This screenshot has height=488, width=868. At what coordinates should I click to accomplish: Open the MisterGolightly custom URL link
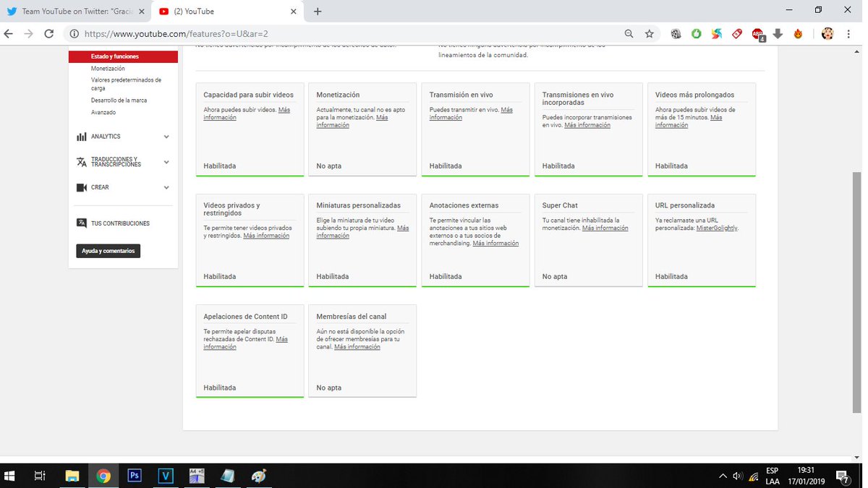717,228
